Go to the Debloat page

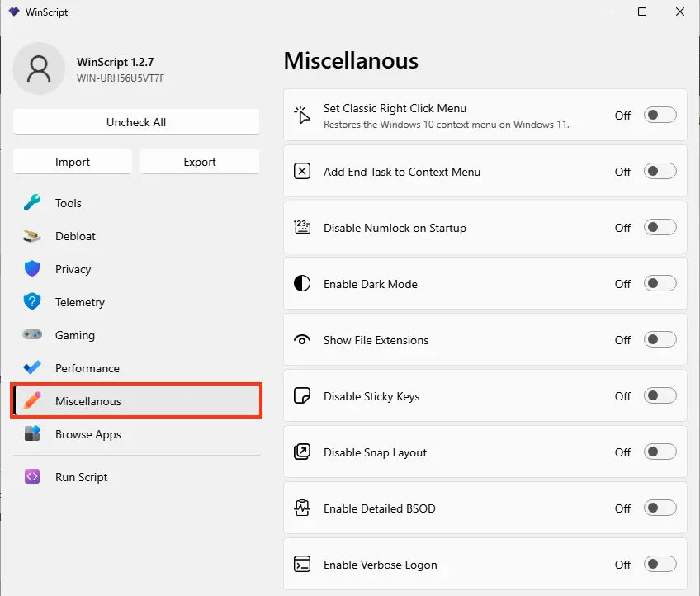[136, 236]
